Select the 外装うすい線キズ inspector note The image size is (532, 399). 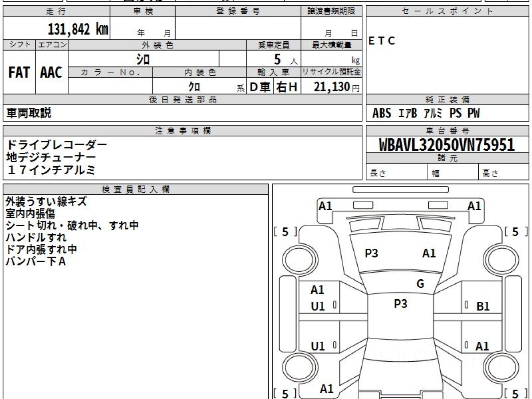pyautogui.click(x=46, y=202)
